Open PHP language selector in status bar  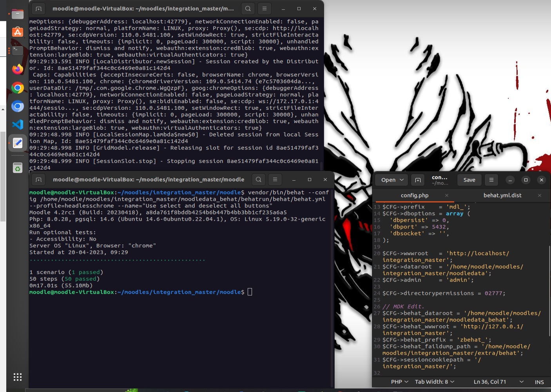[400, 382]
